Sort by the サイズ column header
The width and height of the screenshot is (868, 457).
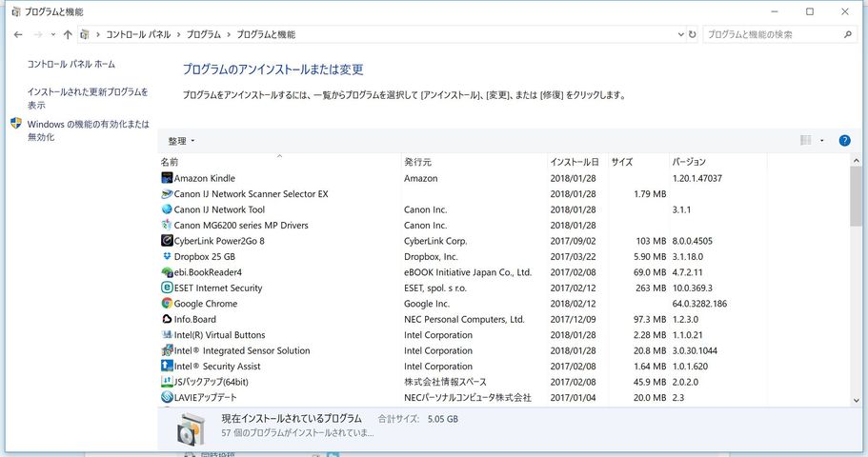tap(638, 162)
